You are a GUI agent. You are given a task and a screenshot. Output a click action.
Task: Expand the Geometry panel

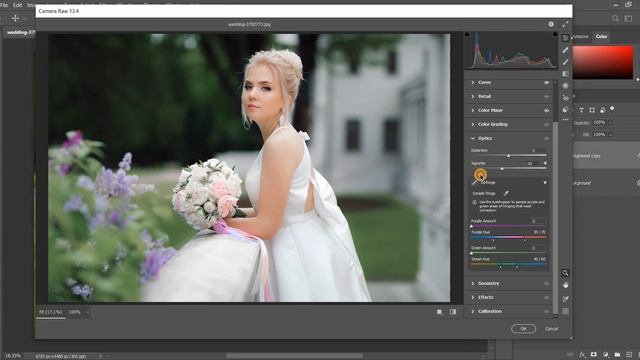coord(473,283)
